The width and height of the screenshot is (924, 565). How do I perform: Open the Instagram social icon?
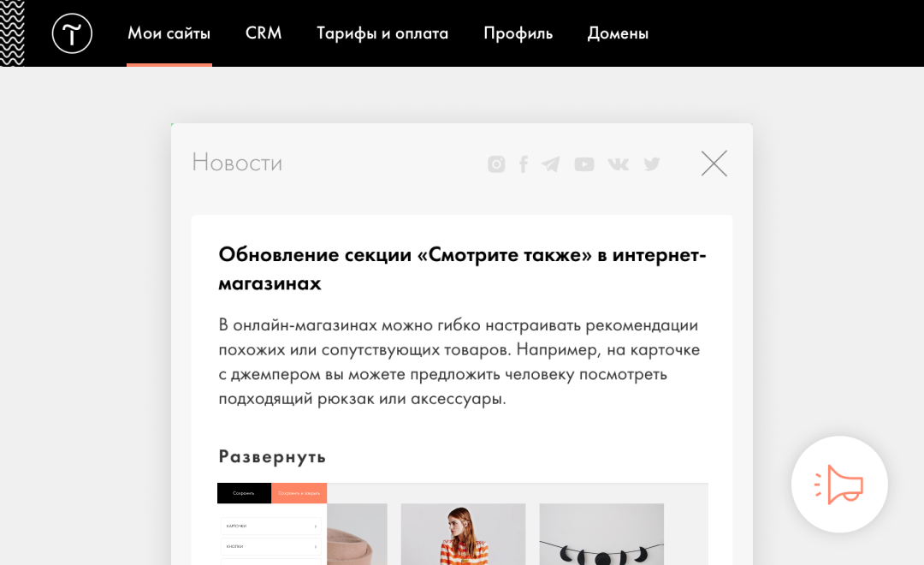click(496, 164)
